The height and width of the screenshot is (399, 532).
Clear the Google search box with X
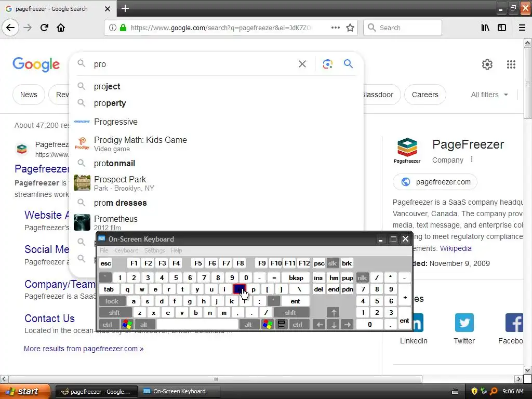pyautogui.click(x=302, y=64)
